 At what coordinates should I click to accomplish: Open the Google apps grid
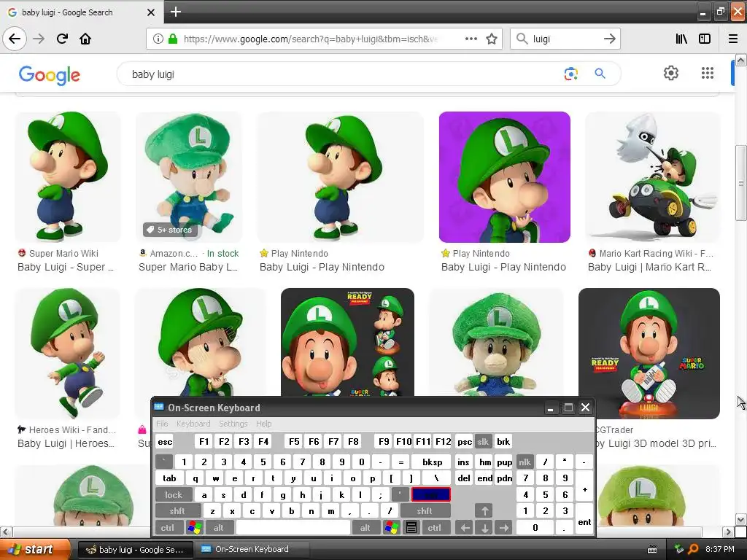coord(708,73)
